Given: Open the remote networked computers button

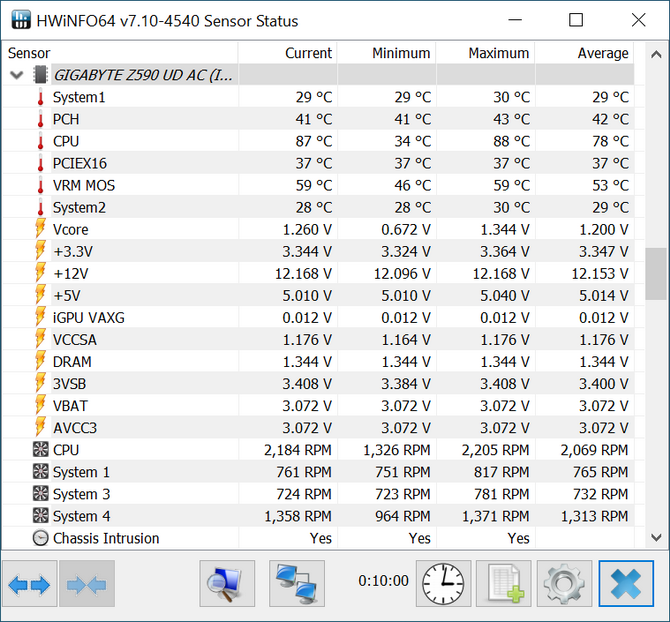Looking at the screenshot, I should click(297, 584).
